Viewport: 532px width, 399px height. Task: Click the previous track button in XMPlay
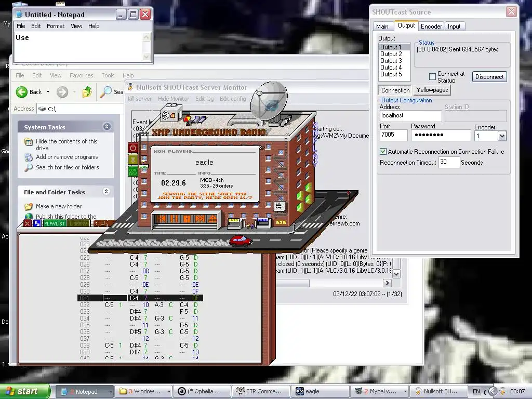point(161,219)
